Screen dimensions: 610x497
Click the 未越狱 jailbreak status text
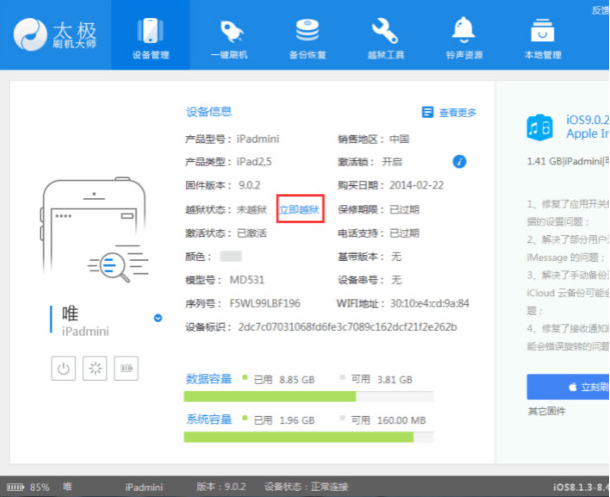[252, 210]
